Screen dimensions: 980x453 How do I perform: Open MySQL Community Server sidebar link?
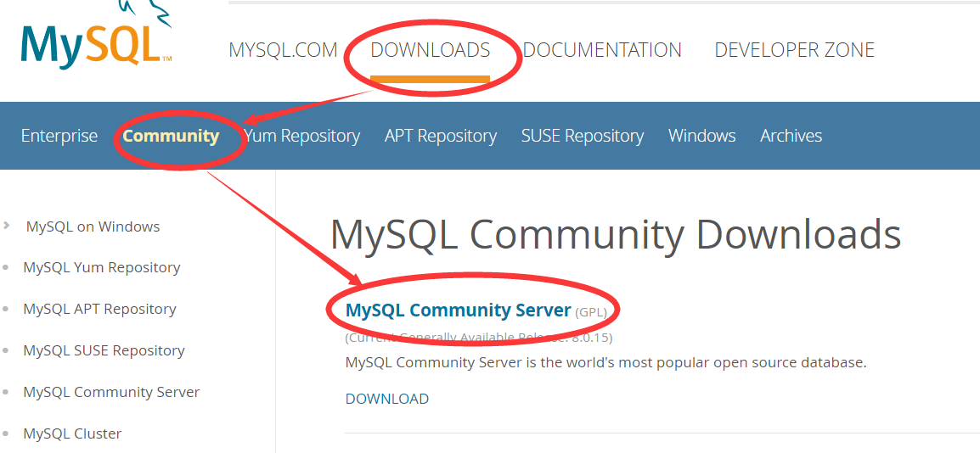(111, 392)
